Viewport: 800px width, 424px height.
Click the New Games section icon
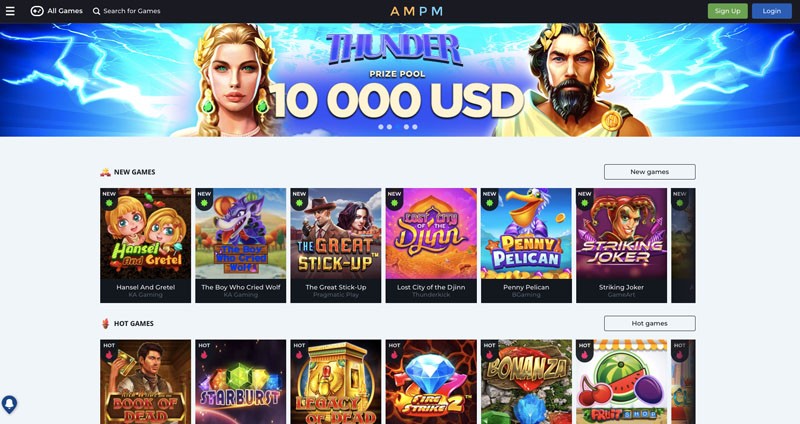click(x=106, y=172)
